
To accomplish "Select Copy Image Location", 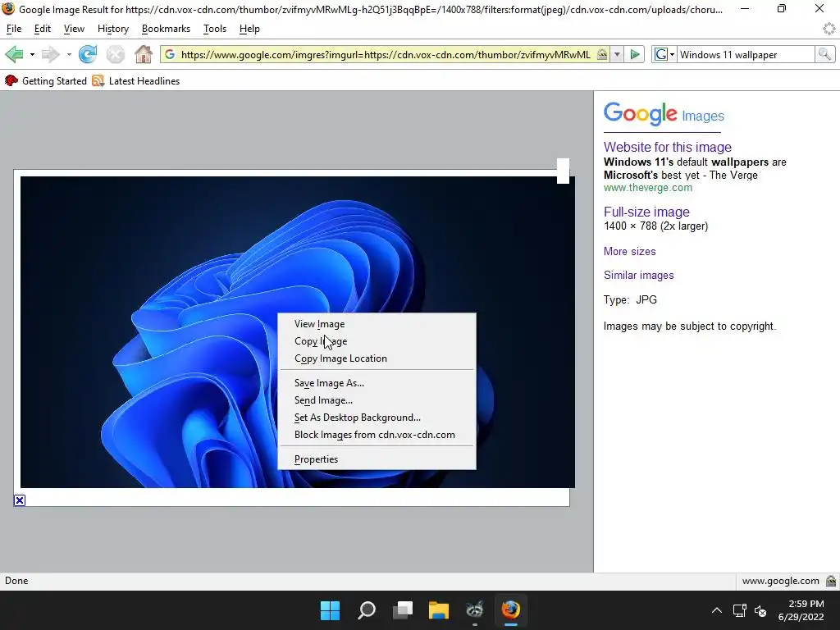I will (x=377, y=358).
